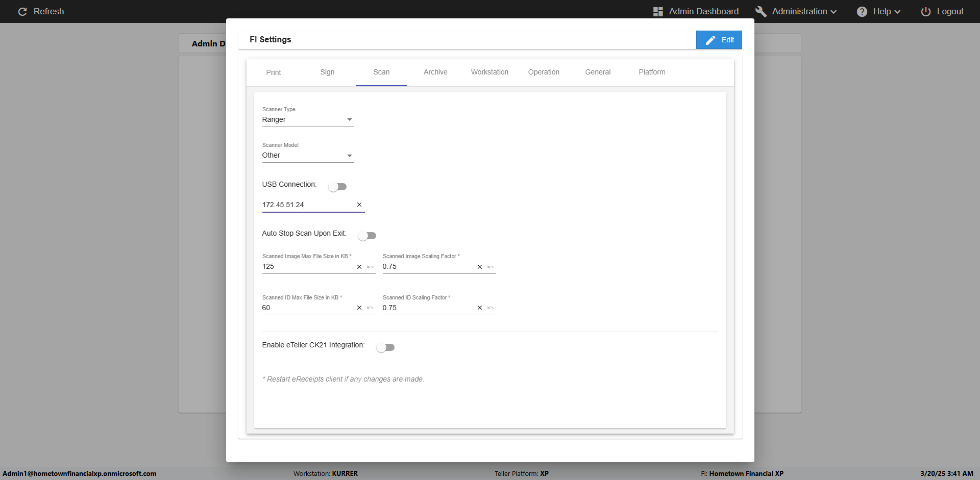Click the date and time in status bar
Screen dimensions: 980x480
pos(947,473)
